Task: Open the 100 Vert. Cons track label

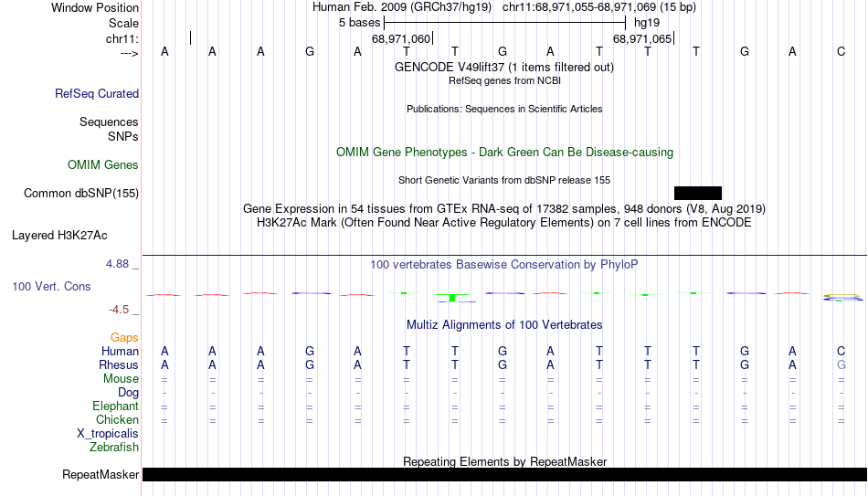Action: pos(51,286)
